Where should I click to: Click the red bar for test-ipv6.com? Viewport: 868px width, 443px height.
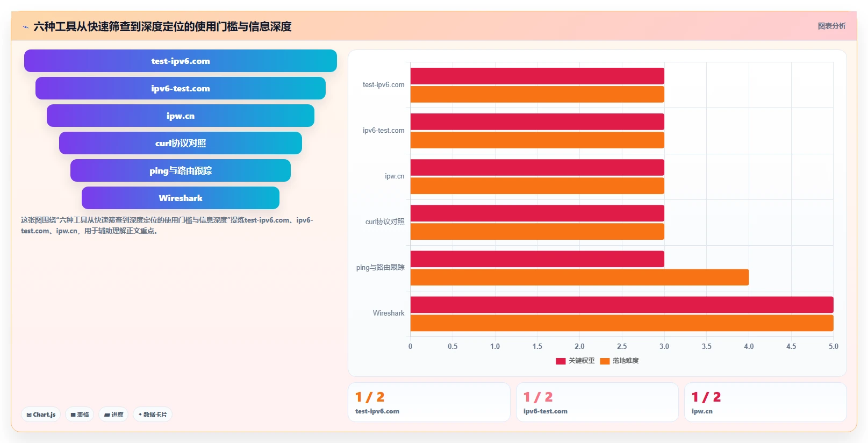click(x=537, y=76)
